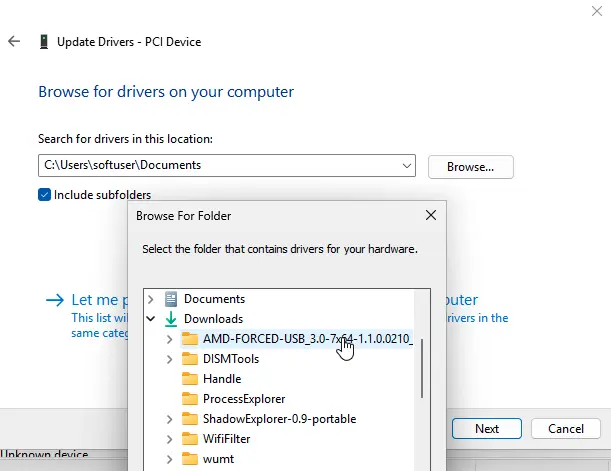This screenshot has width=611, height=471.
Task: Close the Browse For Folder dialog
Action: coord(431,215)
